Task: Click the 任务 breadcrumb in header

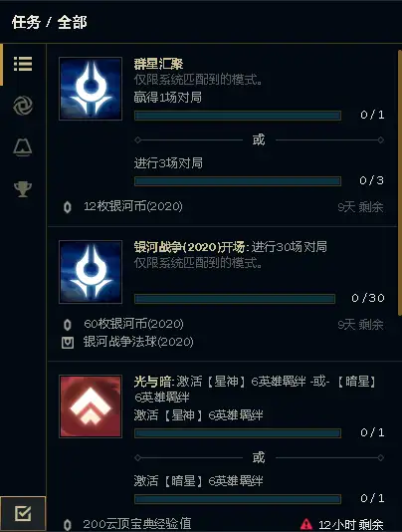Action: coord(26,22)
